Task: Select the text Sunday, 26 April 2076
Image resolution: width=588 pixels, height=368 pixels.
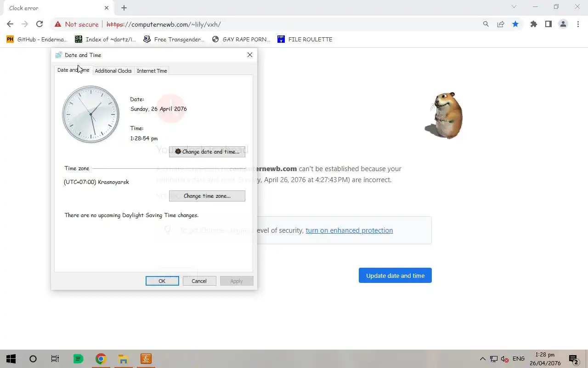Action: click(158, 109)
